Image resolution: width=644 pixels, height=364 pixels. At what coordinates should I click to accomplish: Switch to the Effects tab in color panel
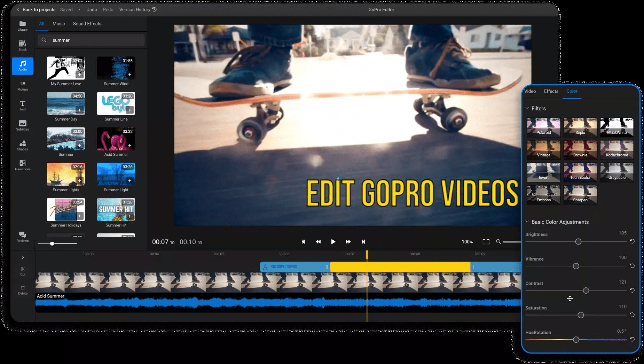pos(550,91)
